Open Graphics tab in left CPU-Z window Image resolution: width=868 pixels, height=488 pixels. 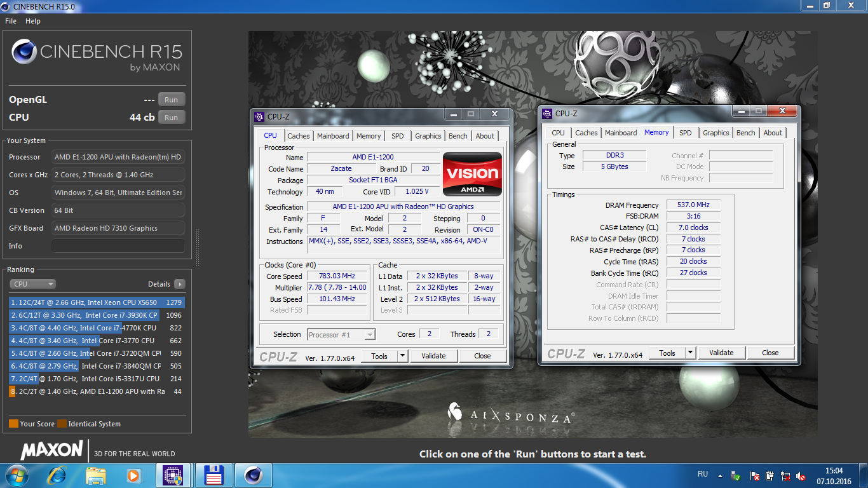(x=428, y=136)
